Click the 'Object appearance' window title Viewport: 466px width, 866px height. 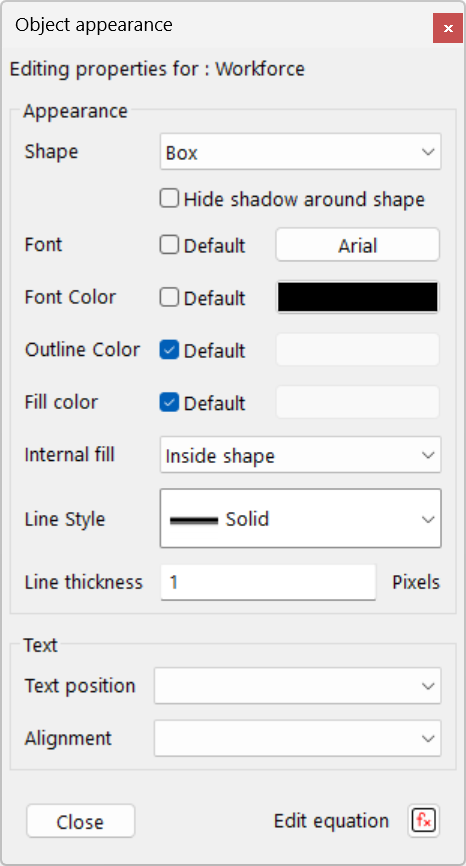click(x=94, y=25)
